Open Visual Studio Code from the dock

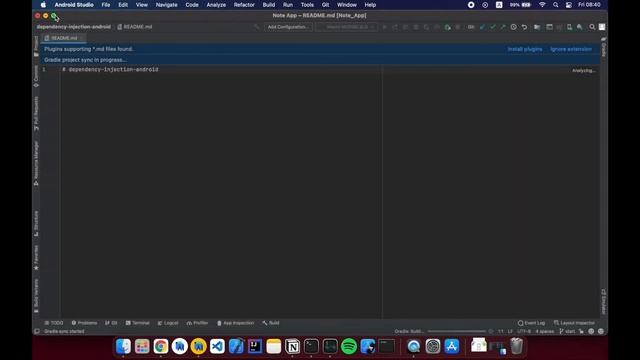pyautogui.click(x=217, y=346)
